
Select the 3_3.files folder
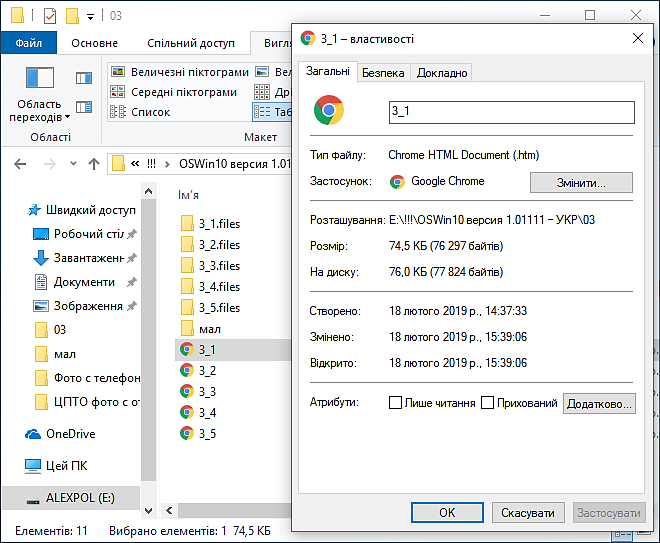coord(210,266)
